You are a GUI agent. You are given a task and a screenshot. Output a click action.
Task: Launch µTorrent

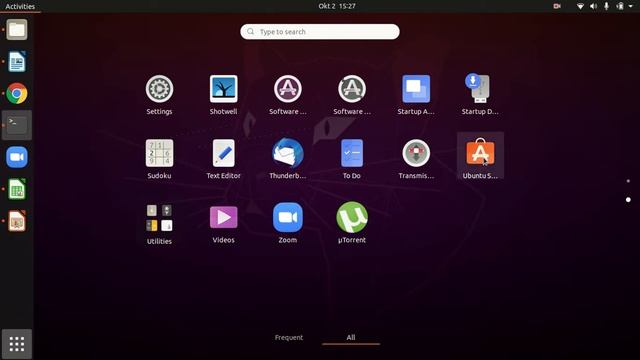pyautogui.click(x=351, y=217)
